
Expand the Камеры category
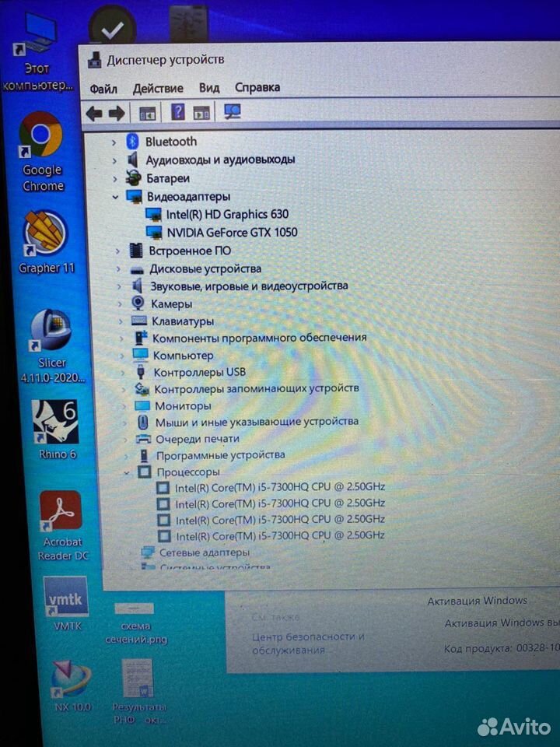click(120, 304)
